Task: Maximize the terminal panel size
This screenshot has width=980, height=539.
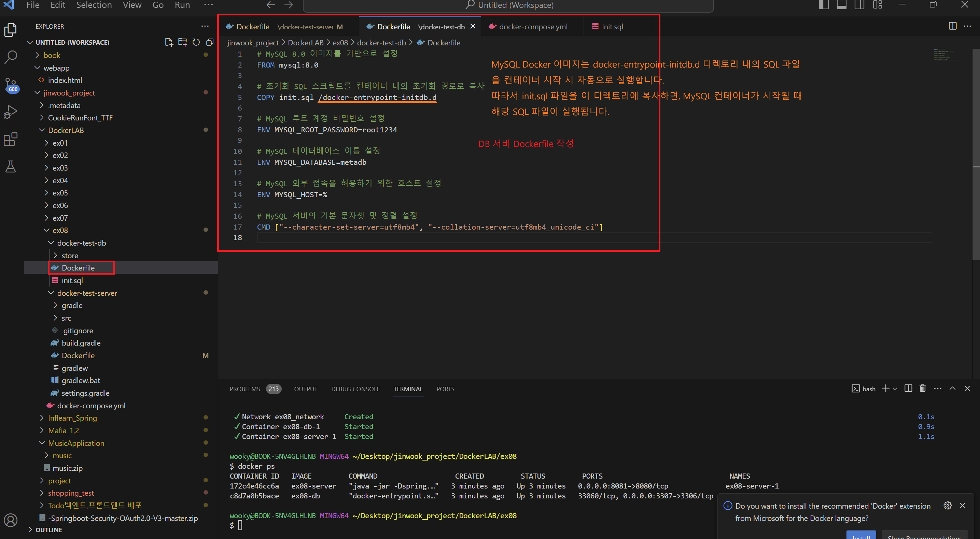Action: point(952,389)
